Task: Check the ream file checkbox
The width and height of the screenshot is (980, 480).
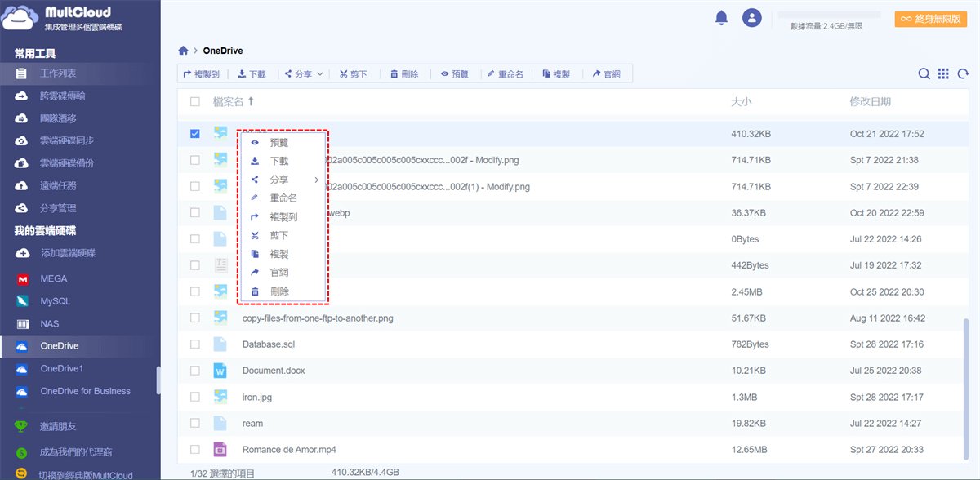Action: (194, 423)
